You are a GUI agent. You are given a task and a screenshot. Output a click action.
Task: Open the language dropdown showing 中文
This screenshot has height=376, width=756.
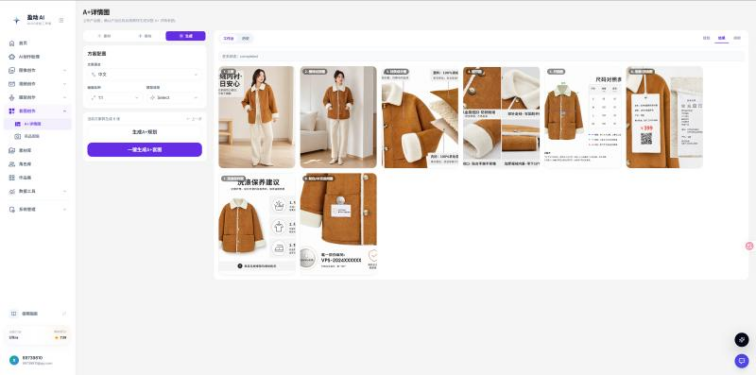pyautogui.click(x=145, y=75)
